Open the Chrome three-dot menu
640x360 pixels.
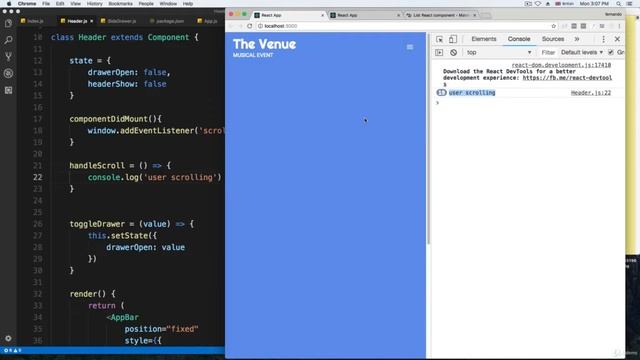620,26
